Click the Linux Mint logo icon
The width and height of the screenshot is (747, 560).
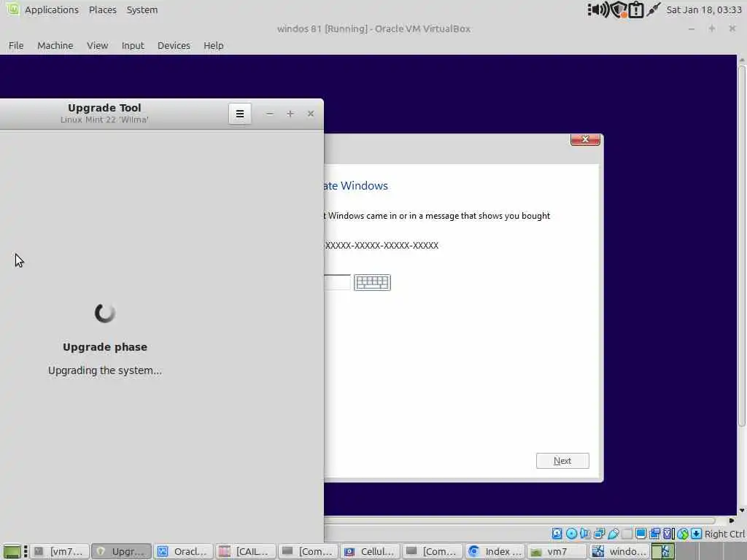pos(13,9)
